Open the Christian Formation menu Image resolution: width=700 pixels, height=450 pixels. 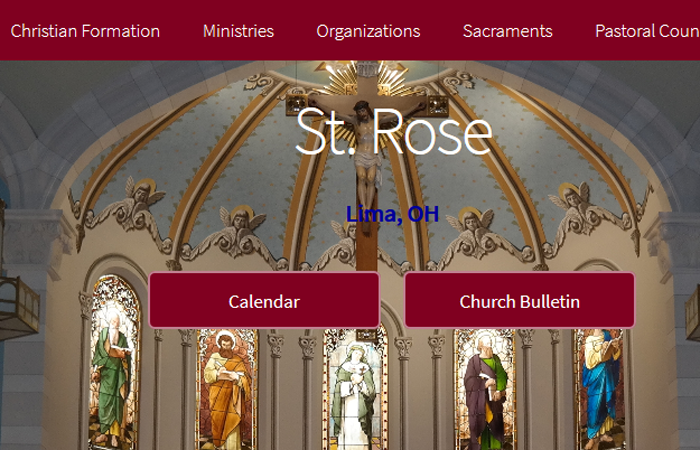coord(85,31)
